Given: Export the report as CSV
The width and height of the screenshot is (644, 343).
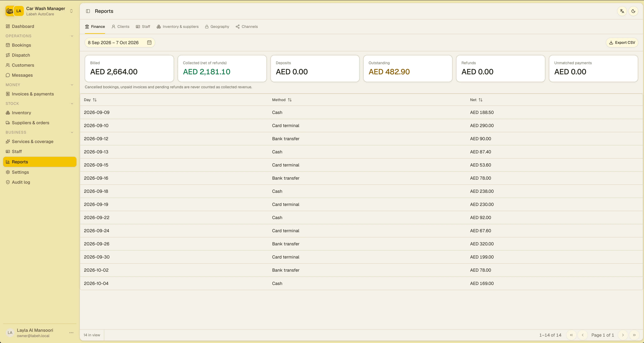Looking at the screenshot, I should 622,42.
